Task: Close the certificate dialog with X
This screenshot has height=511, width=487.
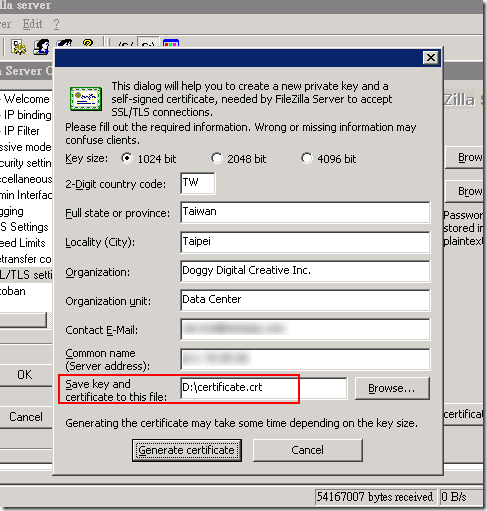Action: pyautogui.click(x=431, y=58)
